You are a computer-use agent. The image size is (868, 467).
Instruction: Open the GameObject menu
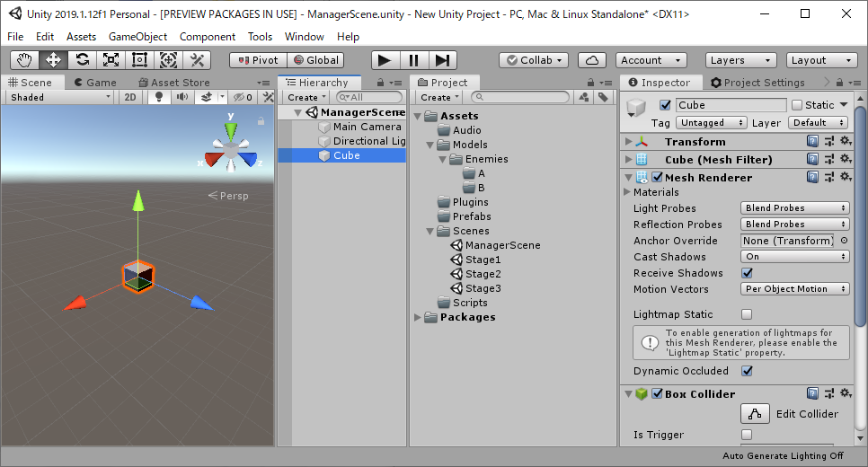[137, 37]
